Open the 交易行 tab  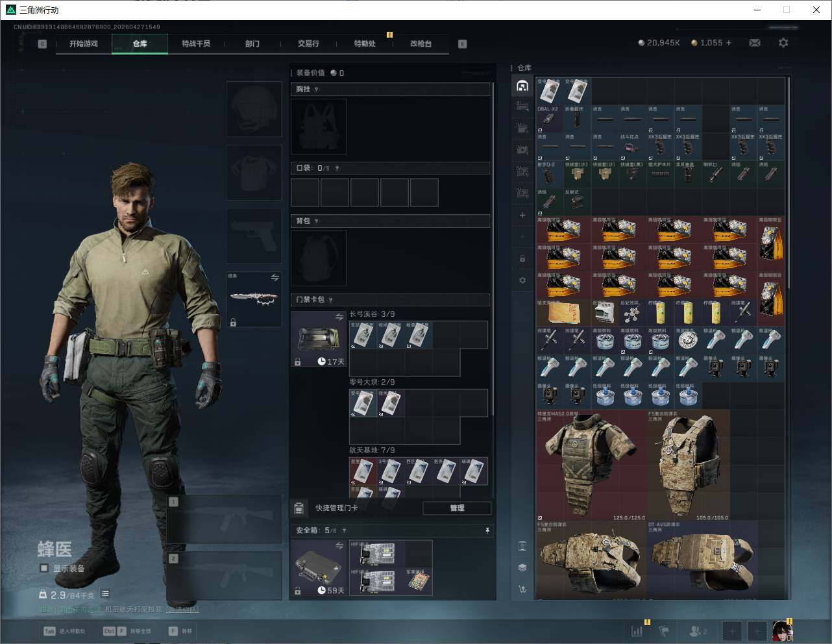click(308, 43)
